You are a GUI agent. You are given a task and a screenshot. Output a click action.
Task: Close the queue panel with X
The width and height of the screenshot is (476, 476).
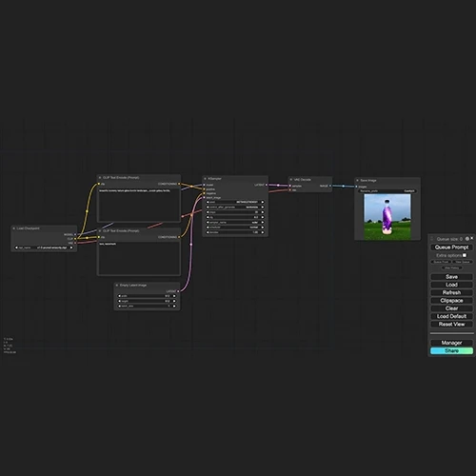coord(472,238)
